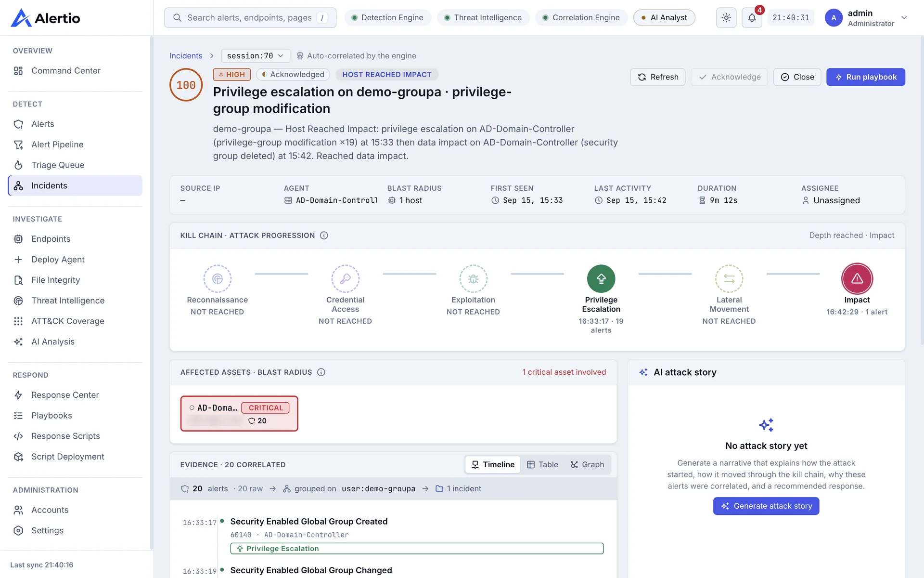Open Response Scripts page
Image resolution: width=924 pixels, height=578 pixels.
pos(75,436)
